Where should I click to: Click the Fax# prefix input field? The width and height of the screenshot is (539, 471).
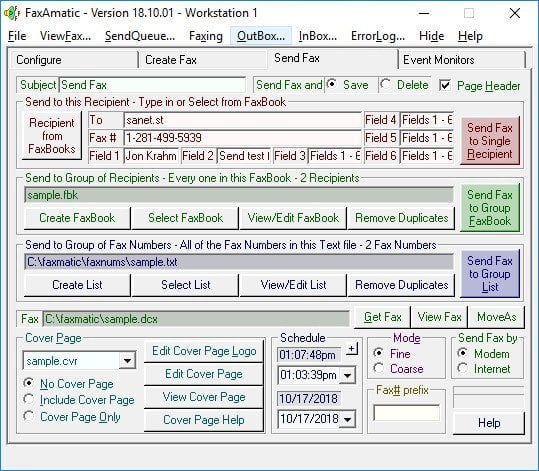tap(406, 413)
